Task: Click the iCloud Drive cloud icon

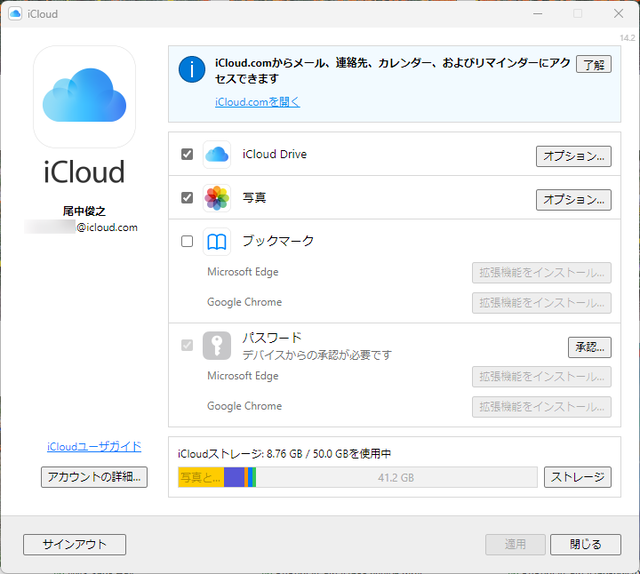Action: click(217, 154)
